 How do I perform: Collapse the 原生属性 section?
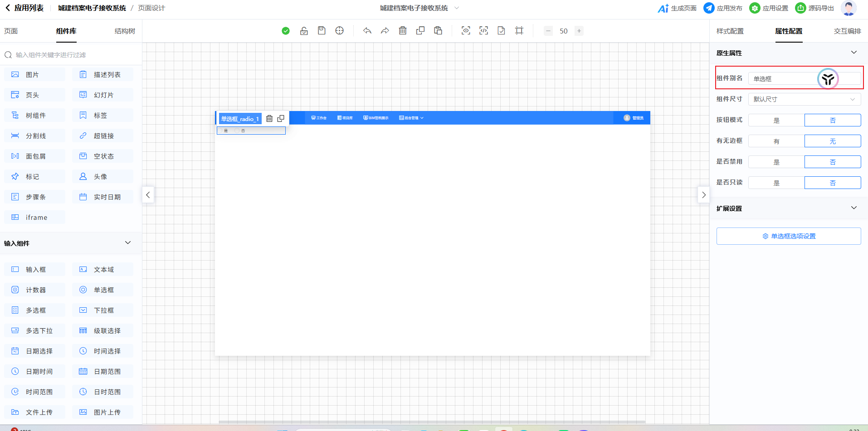853,53
